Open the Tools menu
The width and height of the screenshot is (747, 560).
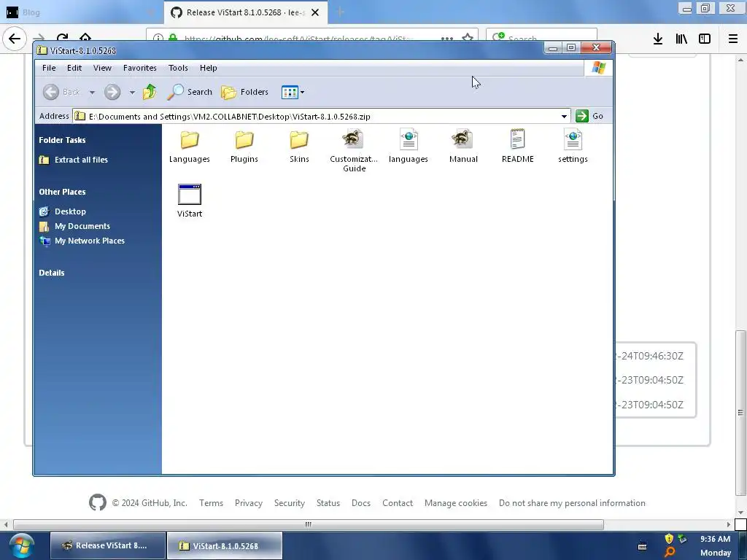178,68
